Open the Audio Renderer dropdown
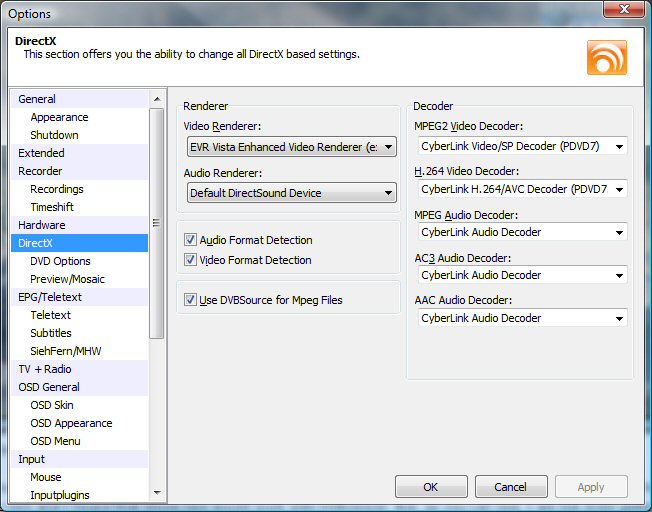 [292, 193]
